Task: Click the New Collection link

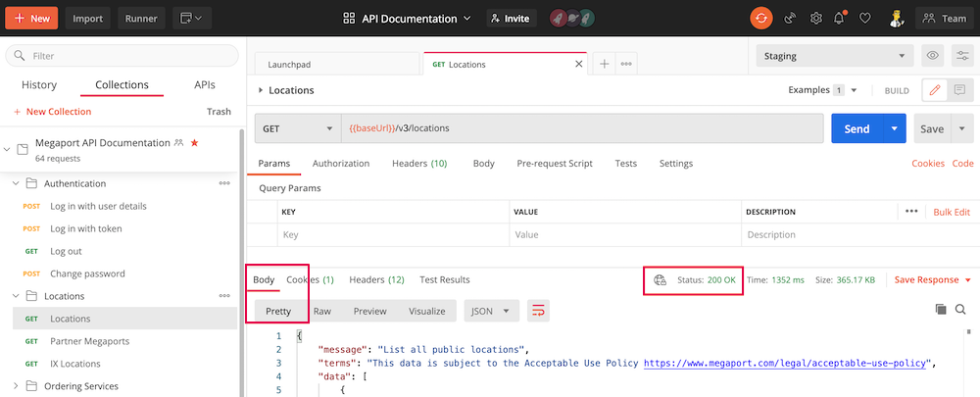Action: click(x=52, y=112)
